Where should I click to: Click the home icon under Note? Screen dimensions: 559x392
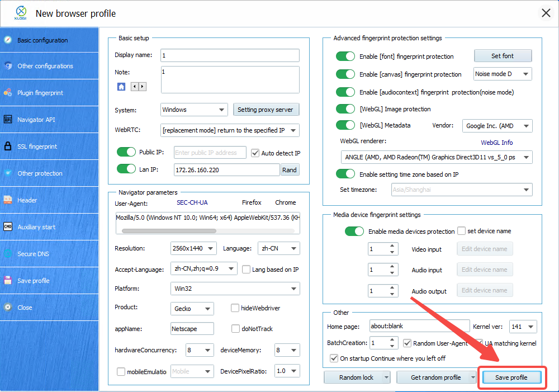121,87
